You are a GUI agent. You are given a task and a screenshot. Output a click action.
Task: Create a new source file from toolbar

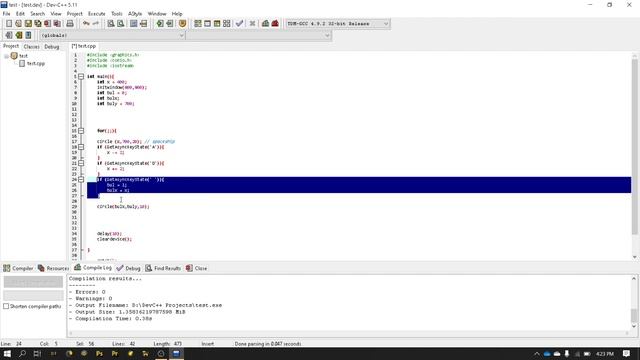pos(9,24)
